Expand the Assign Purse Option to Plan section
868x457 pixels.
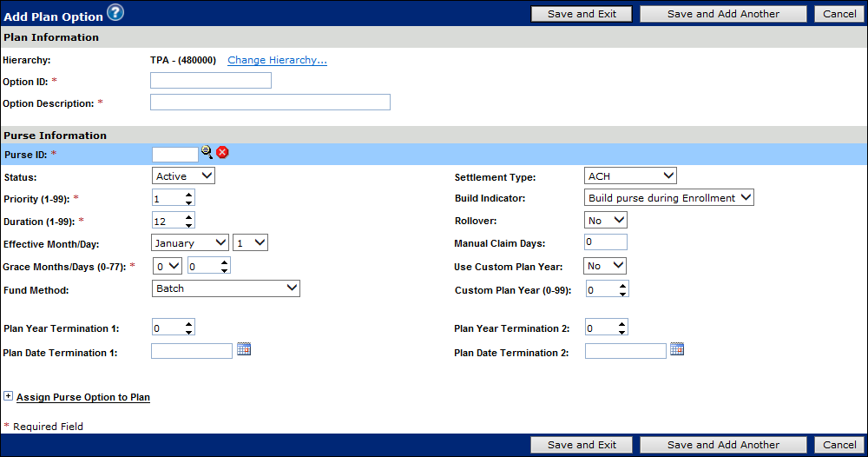(9, 396)
